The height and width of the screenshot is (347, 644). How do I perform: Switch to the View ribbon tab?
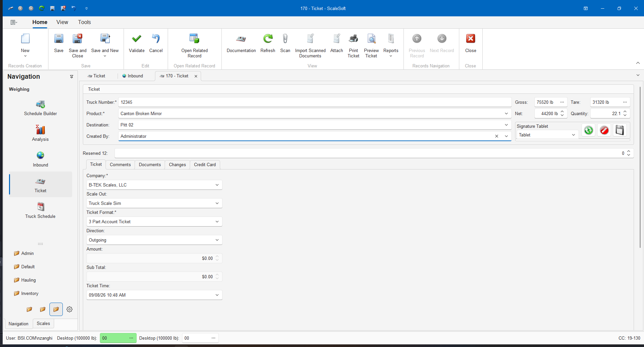coord(62,22)
